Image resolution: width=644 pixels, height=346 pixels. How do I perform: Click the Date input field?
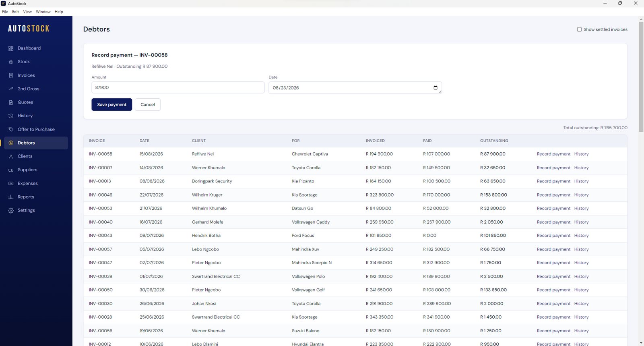click(355, 88)
